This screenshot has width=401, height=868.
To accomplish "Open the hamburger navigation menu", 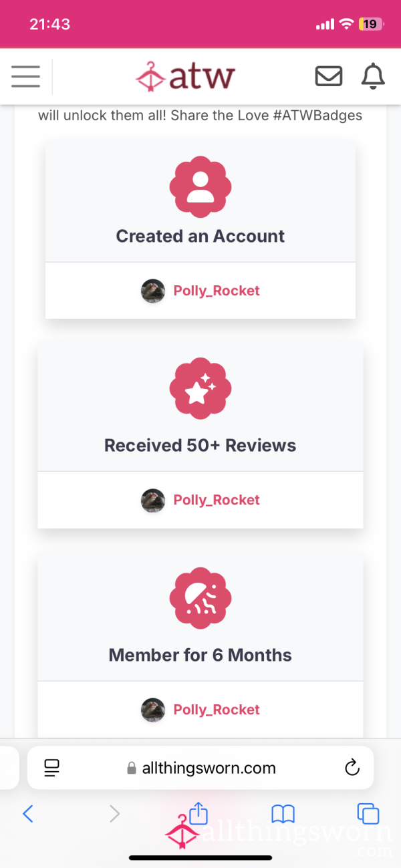I will [x=25, y=77].
